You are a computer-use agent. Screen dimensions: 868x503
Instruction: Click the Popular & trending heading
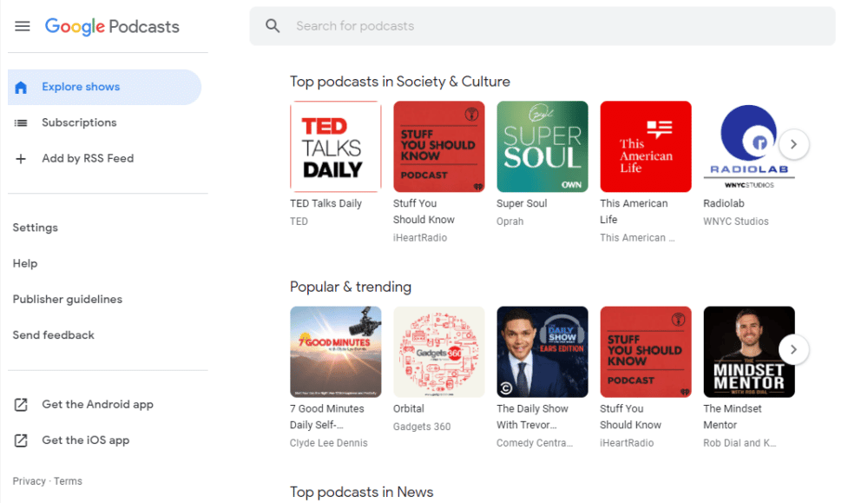pos(351,287)
